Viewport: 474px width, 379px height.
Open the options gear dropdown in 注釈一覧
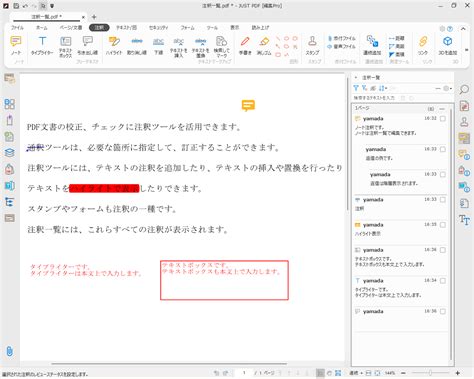(448, 88)
